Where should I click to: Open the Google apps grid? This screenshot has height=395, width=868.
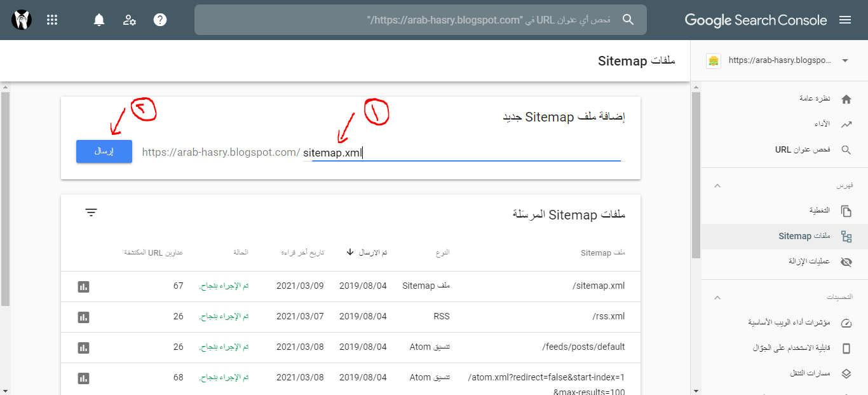click(x=53, y=20)
